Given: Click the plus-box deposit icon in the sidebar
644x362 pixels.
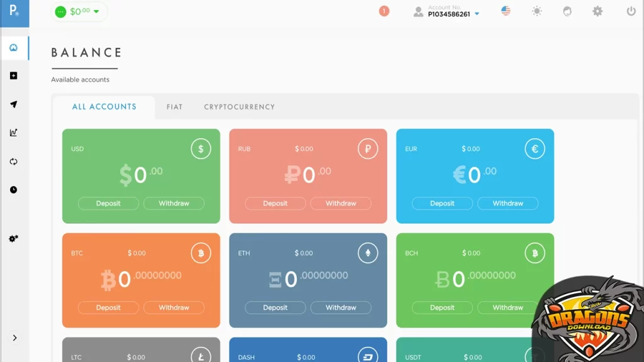Looking at the screenshot, I should pos(14,76).
